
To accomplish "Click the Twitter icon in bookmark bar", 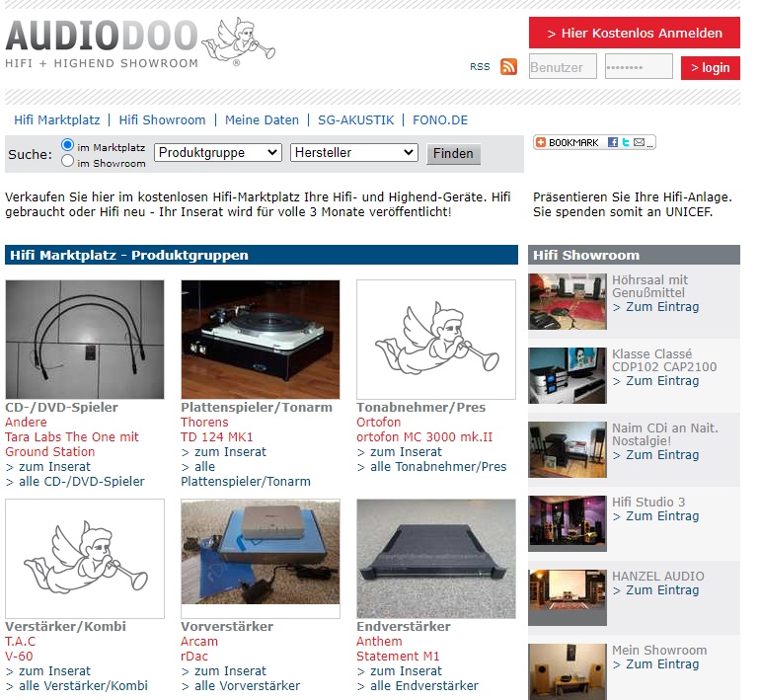I will [626, 142].
